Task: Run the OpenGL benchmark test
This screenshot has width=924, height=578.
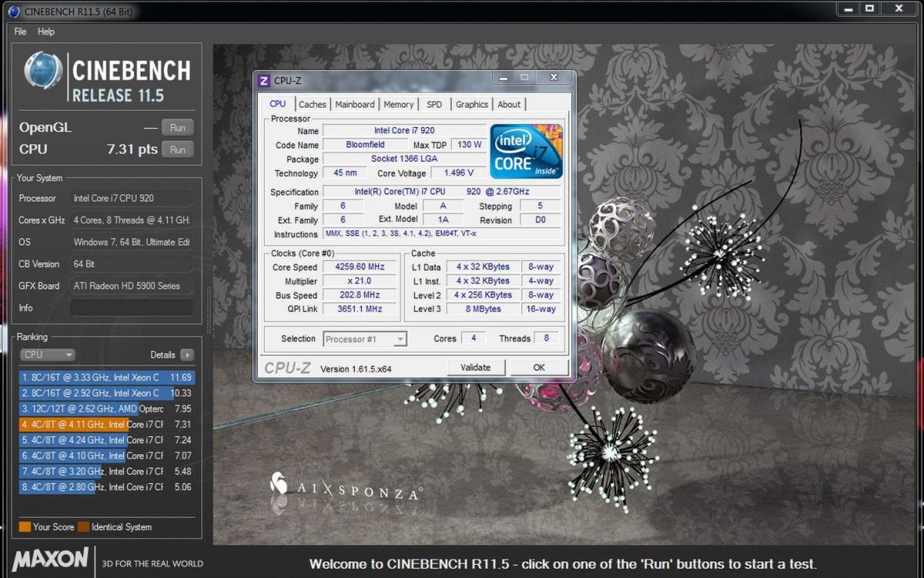Action: pos(178,128)
